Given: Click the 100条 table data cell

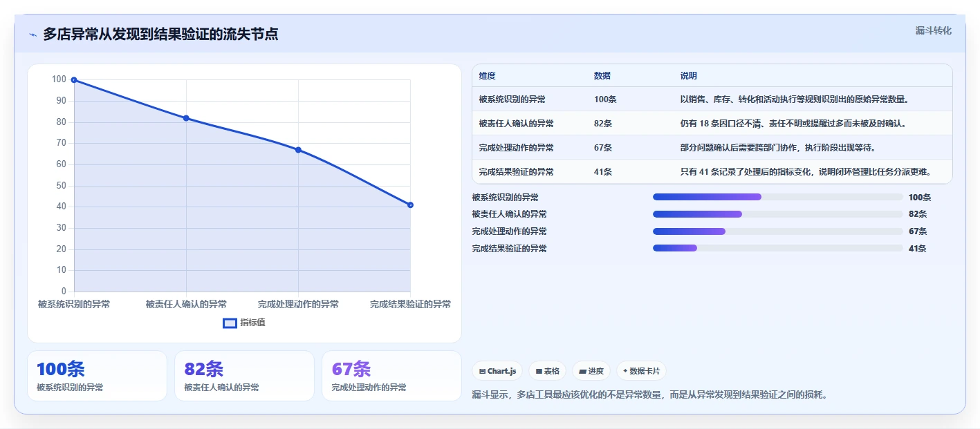Looking at the screenshot, I should coord(605,99).
